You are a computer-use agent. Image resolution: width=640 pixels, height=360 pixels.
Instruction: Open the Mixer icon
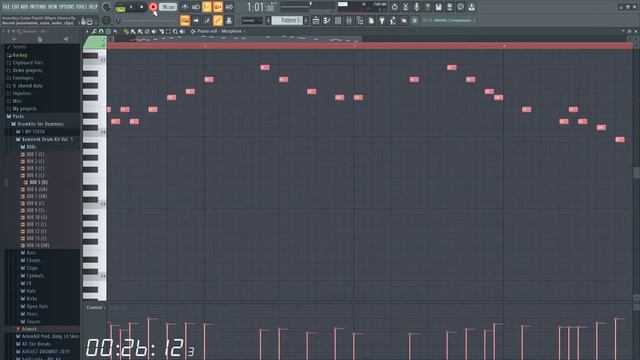pos(349,20)
